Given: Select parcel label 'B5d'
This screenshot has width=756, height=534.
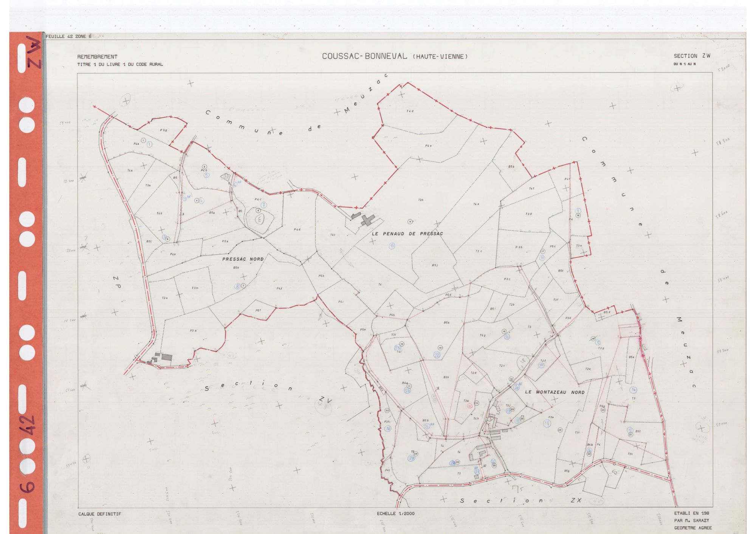Looking at the screenshot, I should 607,312.
